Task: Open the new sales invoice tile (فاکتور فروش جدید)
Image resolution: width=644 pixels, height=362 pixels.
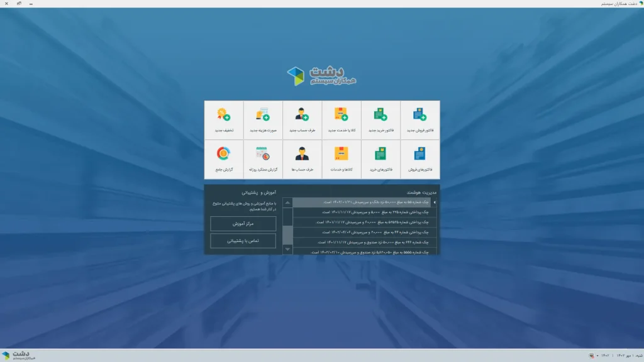Action: pos(419,120)
